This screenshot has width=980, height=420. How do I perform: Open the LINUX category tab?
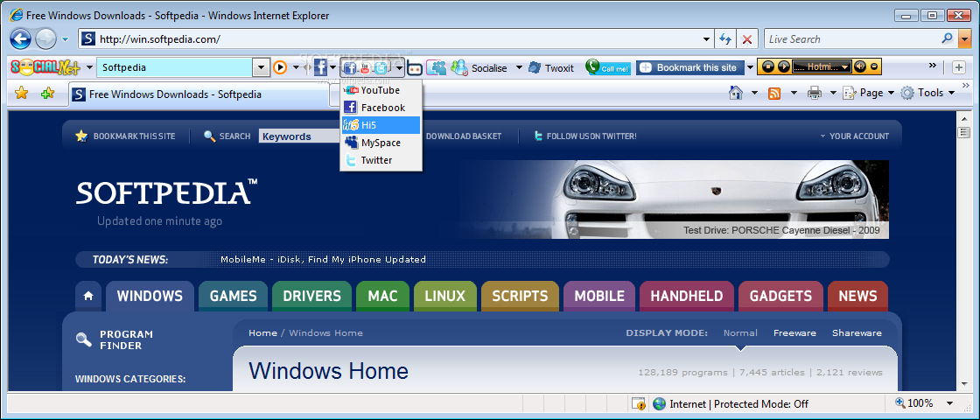pos(445,297)
